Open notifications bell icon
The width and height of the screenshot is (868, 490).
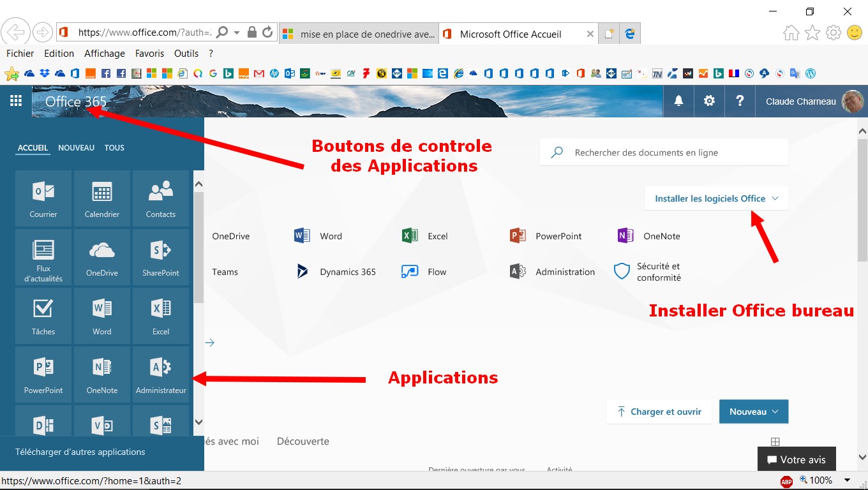679,101
